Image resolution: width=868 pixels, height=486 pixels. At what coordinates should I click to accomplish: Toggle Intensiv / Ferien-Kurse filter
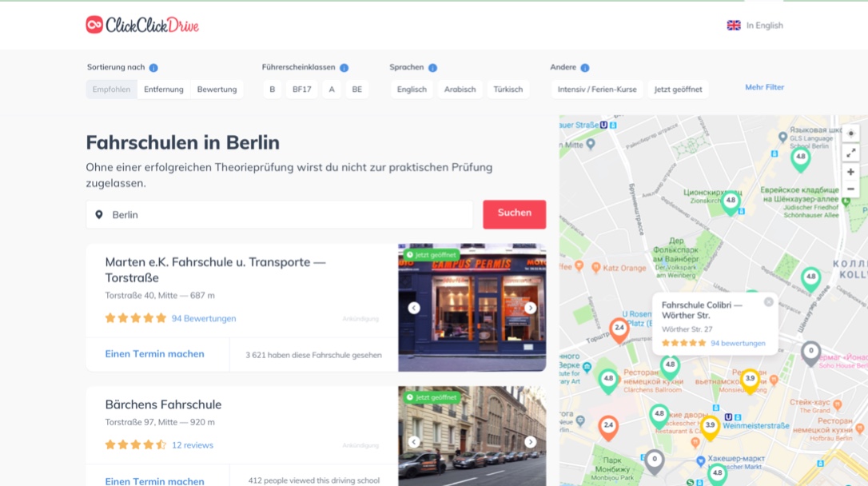597,89
